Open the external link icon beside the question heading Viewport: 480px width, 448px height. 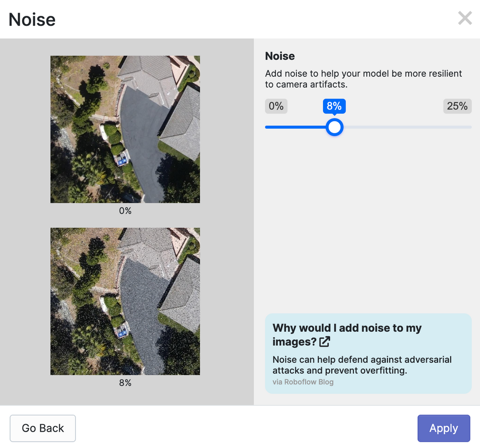pos(324,341)
